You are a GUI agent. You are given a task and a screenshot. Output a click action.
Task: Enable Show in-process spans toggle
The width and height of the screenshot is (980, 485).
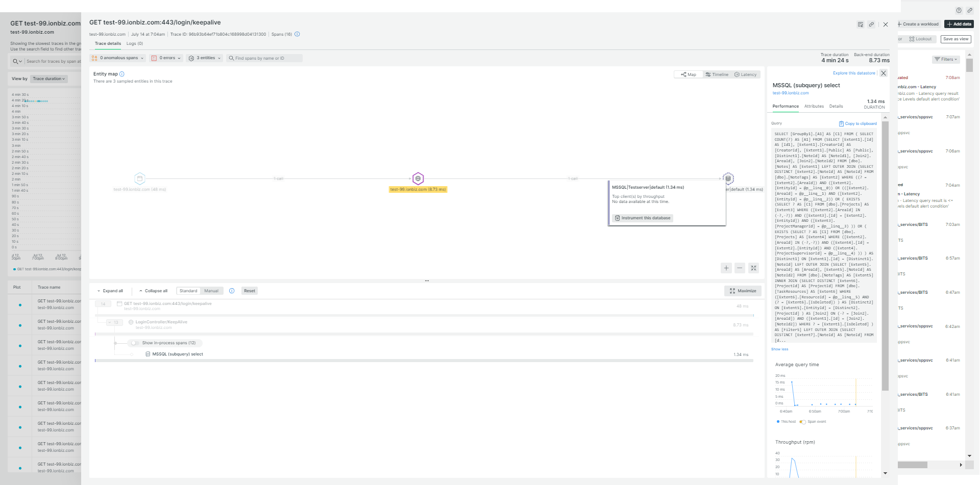[x=134, y=343]
